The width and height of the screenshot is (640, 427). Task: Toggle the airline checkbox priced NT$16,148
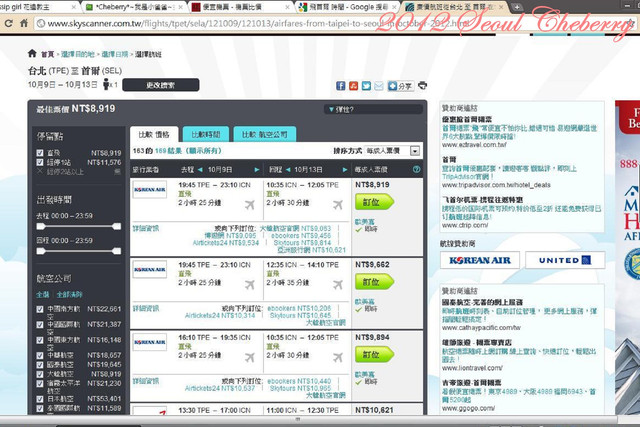40,340
